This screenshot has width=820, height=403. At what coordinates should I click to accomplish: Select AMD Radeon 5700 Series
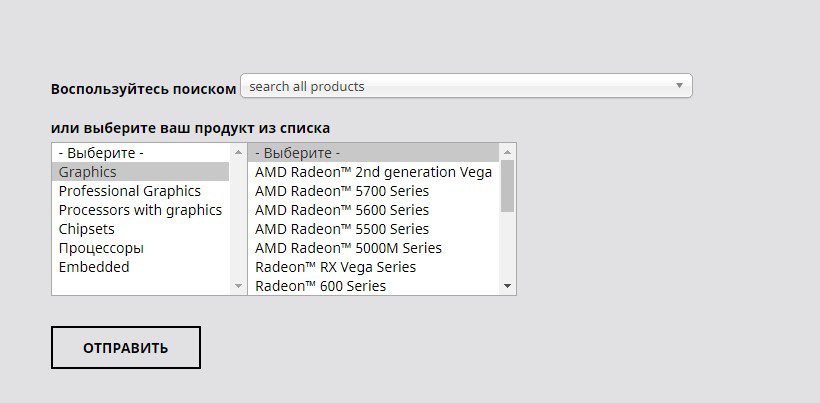point(373,191)
